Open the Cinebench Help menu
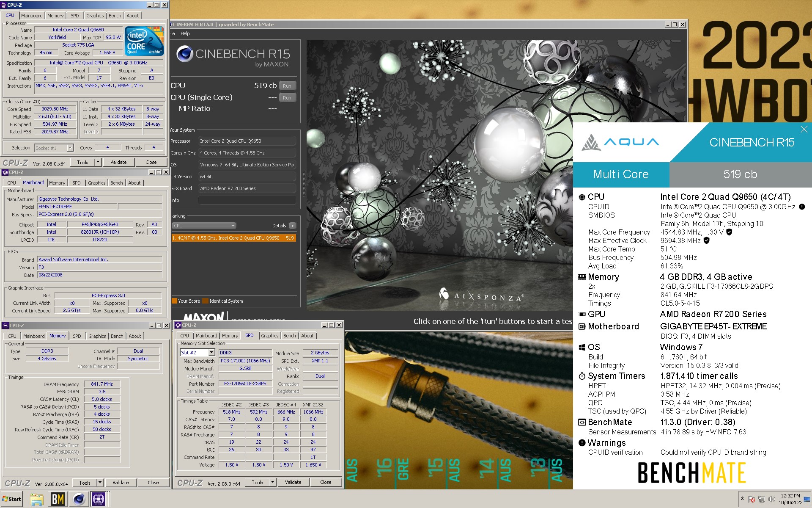The height and width of the screenshot is (508, 812). [x=185, y=33]
